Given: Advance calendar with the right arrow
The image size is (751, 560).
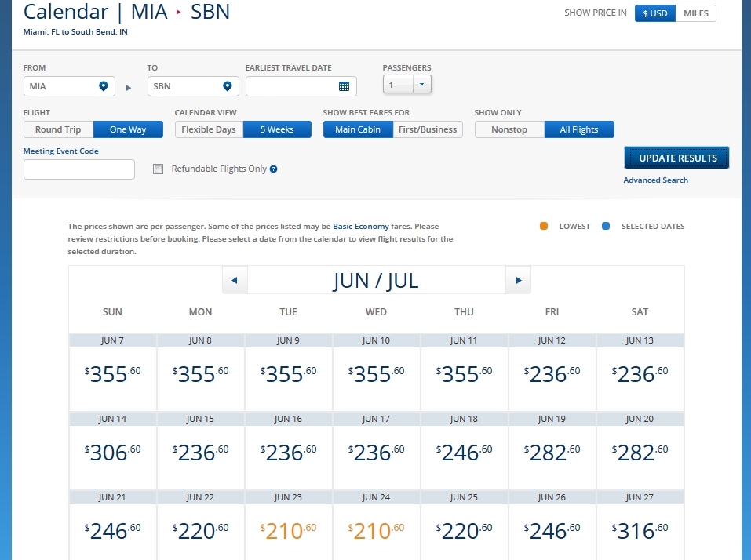Looking at the screenshot, I should (x=519, y=280).
